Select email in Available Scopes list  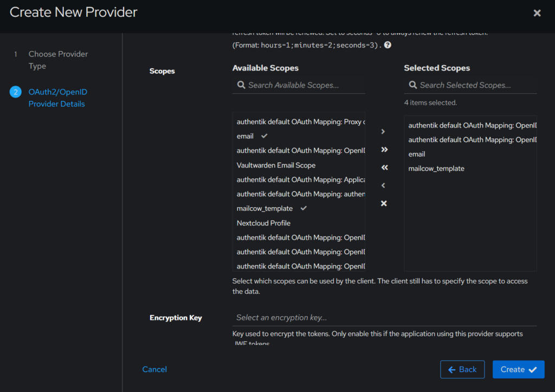299,136
